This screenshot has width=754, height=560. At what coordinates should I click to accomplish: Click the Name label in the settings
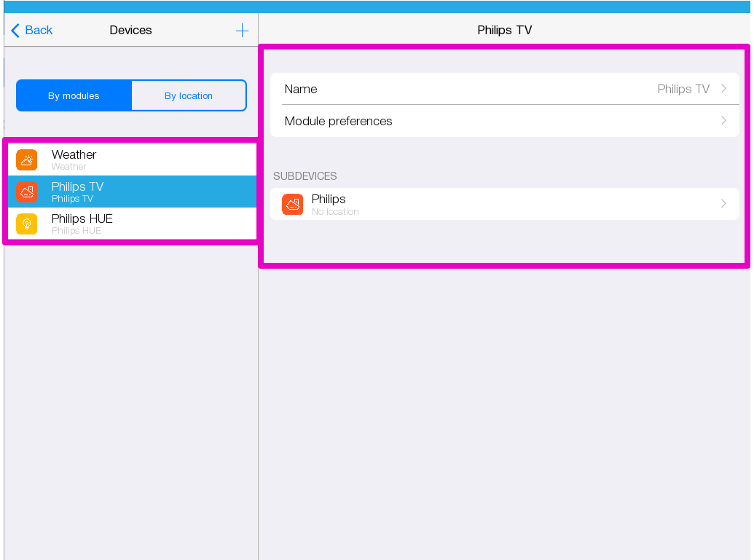[301, 89]
